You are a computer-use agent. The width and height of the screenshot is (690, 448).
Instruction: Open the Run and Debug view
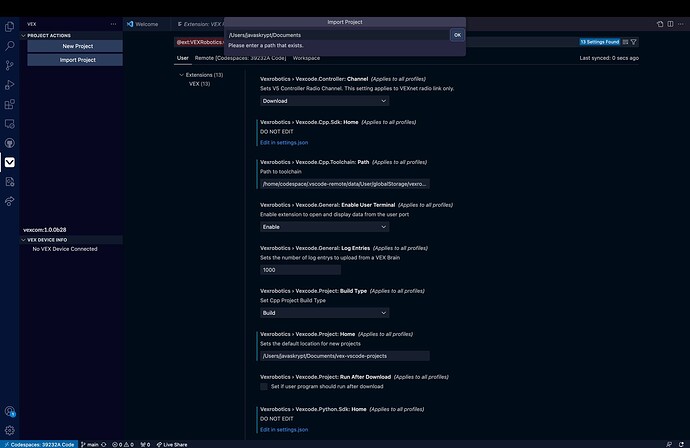pos(9,85)
